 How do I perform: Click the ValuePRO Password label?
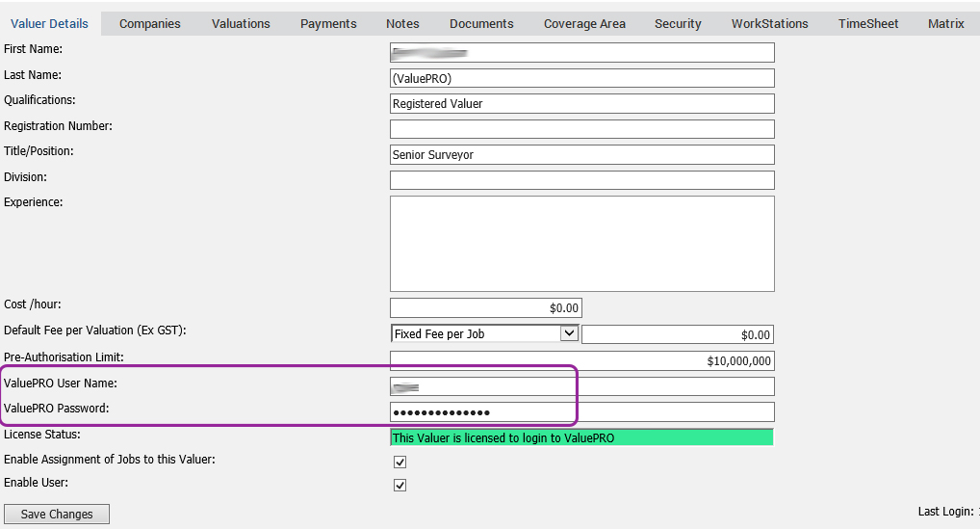click(56, 409)
